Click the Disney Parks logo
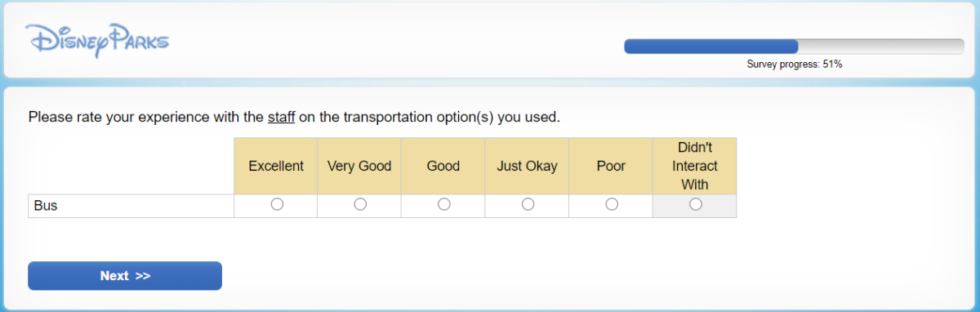 97,40
